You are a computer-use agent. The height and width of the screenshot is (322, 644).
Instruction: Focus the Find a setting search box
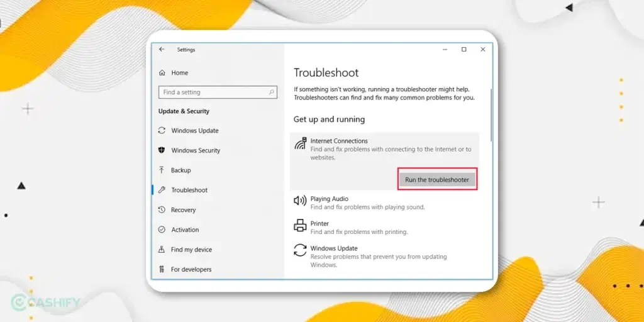218,92
